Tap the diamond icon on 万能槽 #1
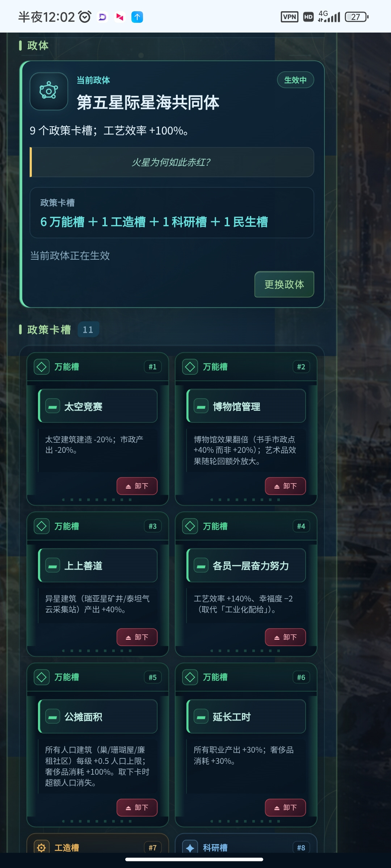 (42, 367)
